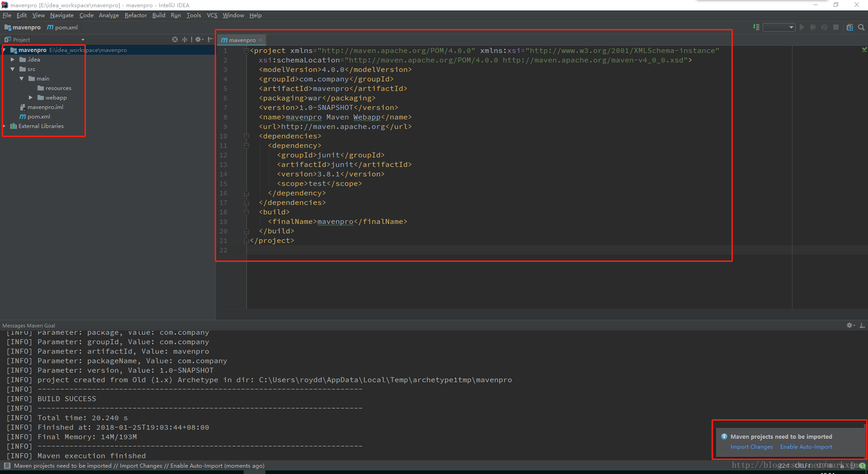Select the resources folder in project tree
This screenshot has width=868, height=474.
click(x=54, y=88)
